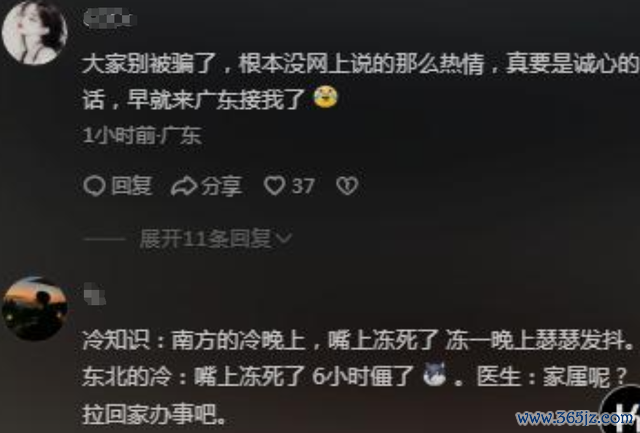Open the www.365jz.com watermark link
The image size is (640, 433).
click(574, 419)
